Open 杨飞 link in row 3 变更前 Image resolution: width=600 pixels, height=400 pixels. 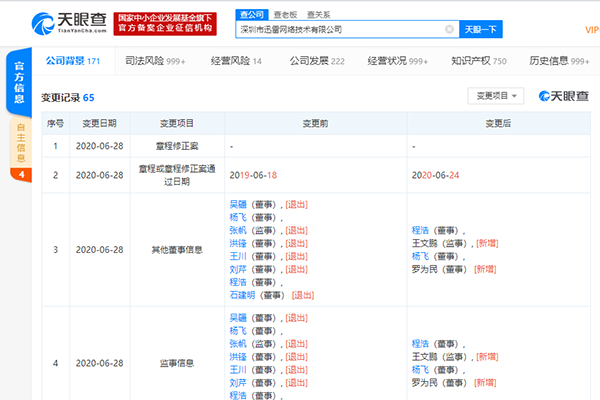[x=238, y=217]
